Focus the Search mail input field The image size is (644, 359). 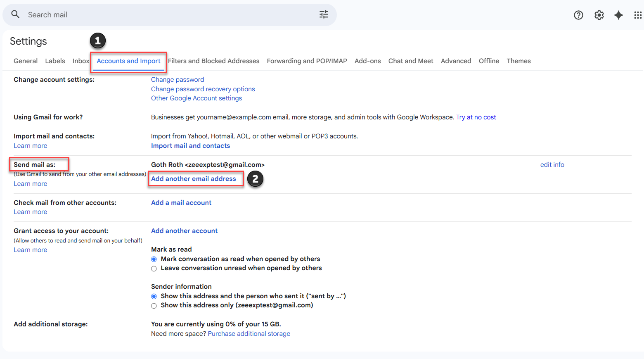coord(165,15)
